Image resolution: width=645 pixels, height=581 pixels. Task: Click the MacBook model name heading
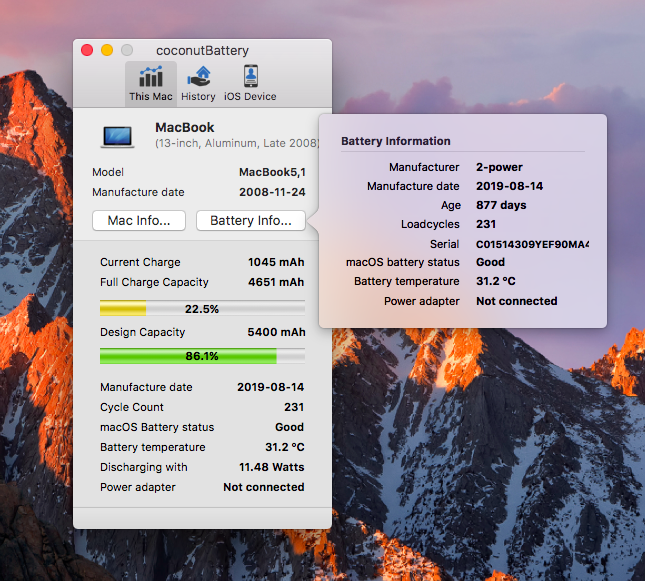pos(185,128)
